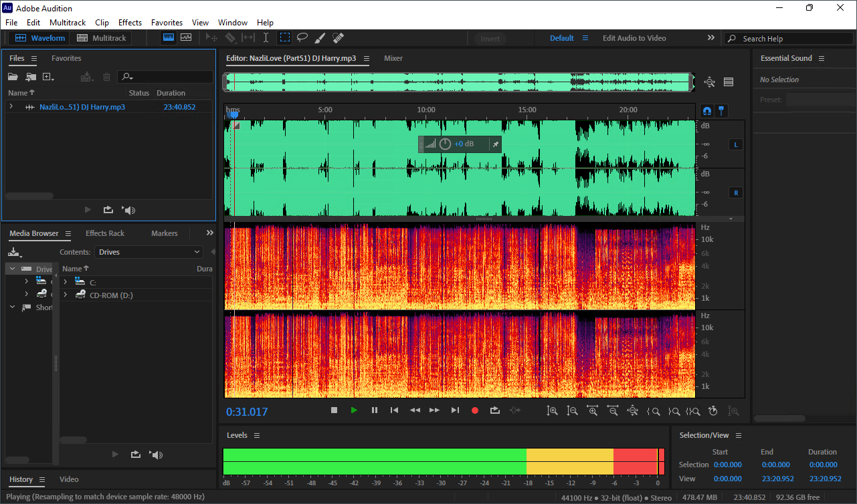The width and height of the screenshot is (857, 504).
Task: Open Files panel hamburger menu
Action: tap(34, 58)
